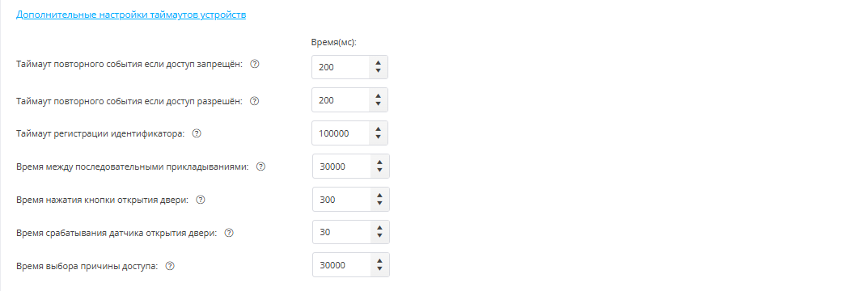Increase access allowed repeat event timeout value
The image size is (868, 291).
click(x=378, y=96)
